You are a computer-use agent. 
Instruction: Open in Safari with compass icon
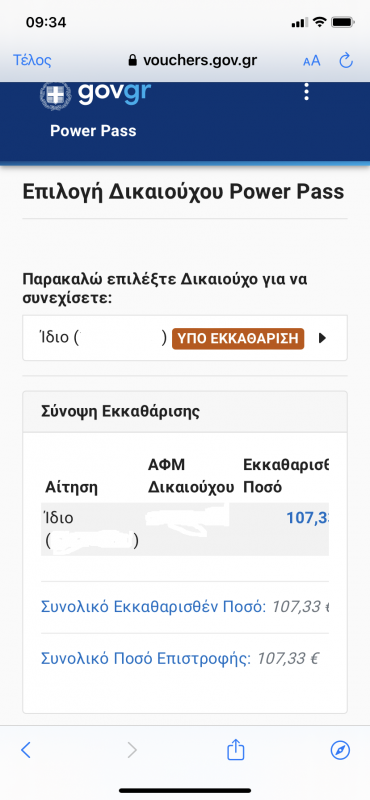pos(340,749)
